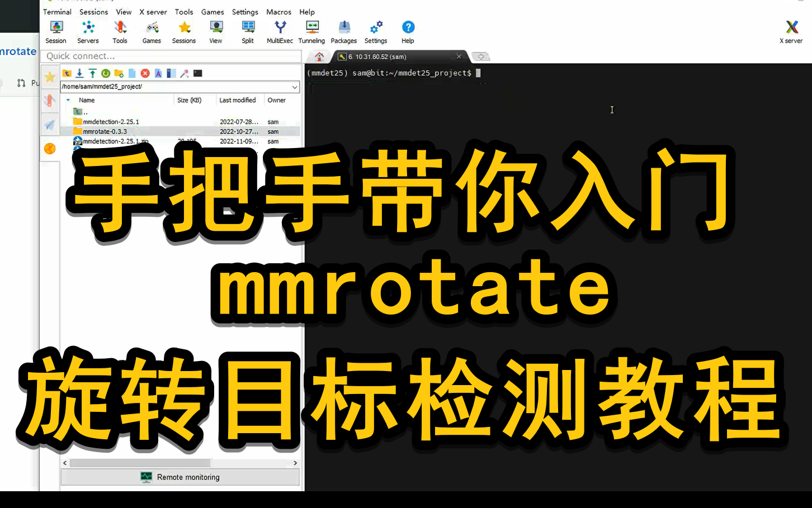This screenshot has width=812, height=508.
Task: Open the SFTP sidebar tab with globe icon
Action: coord(50,149)
